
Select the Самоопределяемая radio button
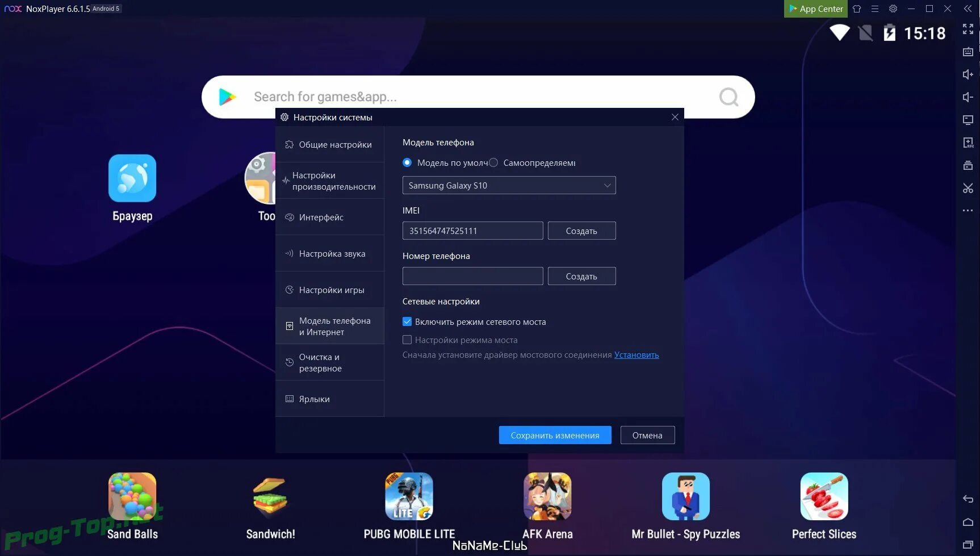(493, 163)
